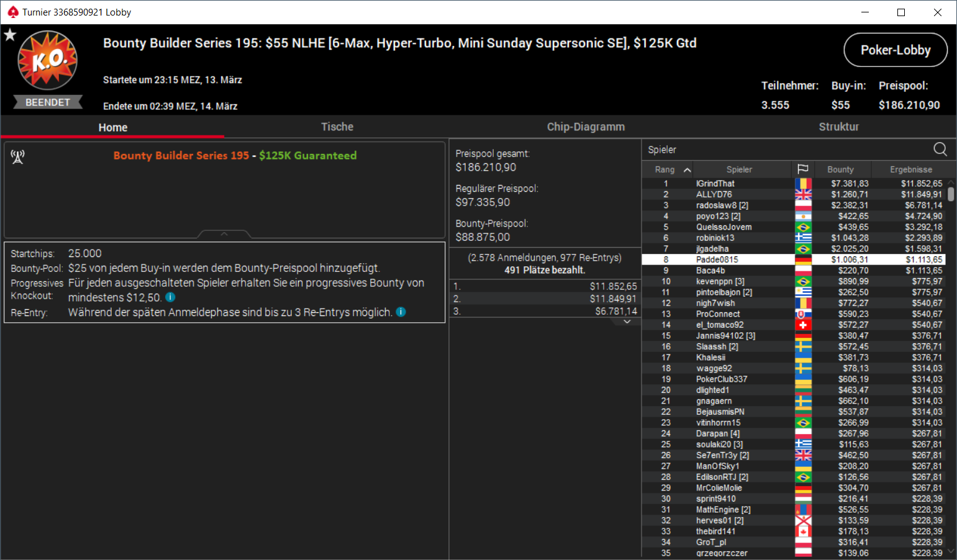Toggle Rang column sort arrow
Viewport: 957px width, 560px height.
tap(687, 169)
